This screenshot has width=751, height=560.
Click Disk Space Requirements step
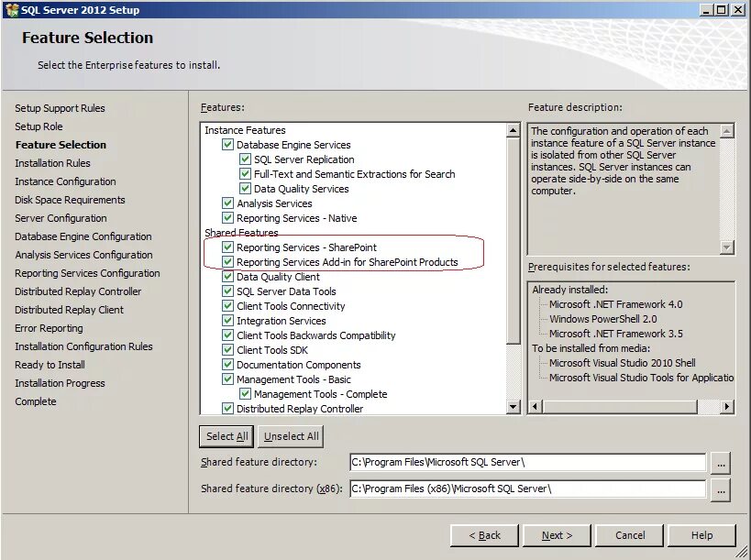[x=70, y=200]
